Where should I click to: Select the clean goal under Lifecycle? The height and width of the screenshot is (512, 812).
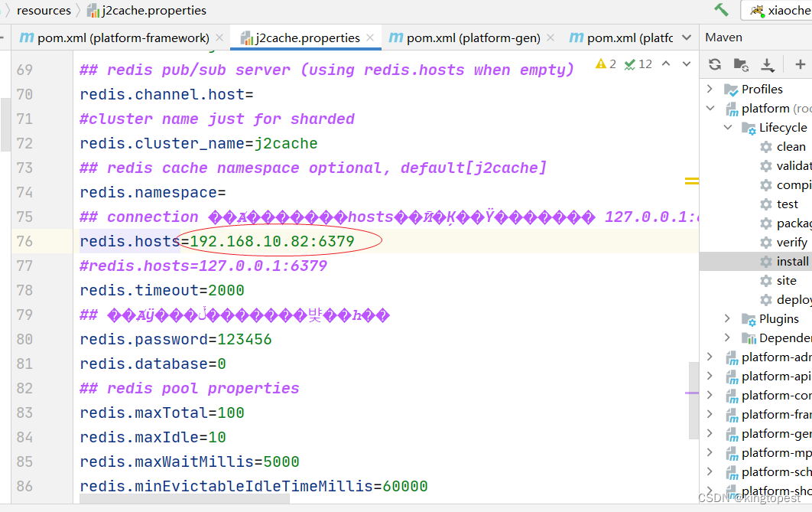[791, 146]
